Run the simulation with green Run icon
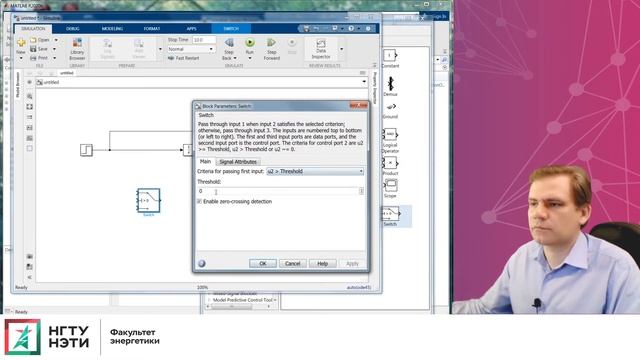640x360 pixels. (250, 42)
